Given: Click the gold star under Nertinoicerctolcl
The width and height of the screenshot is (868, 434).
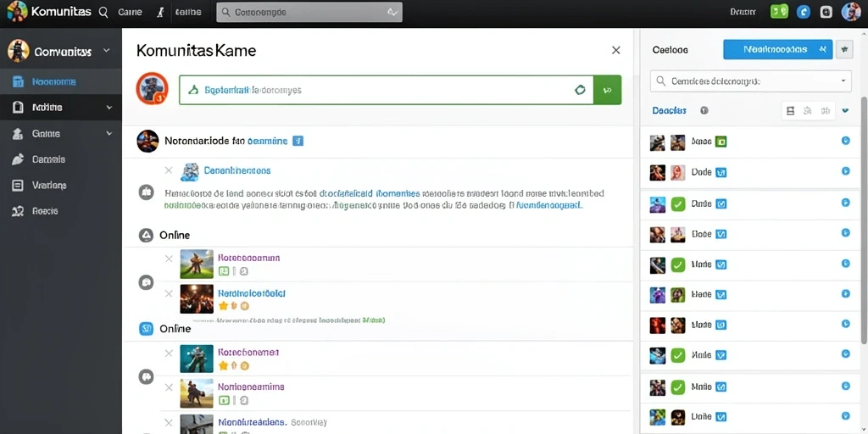Looking at the screenshot, I should [223, 305].
